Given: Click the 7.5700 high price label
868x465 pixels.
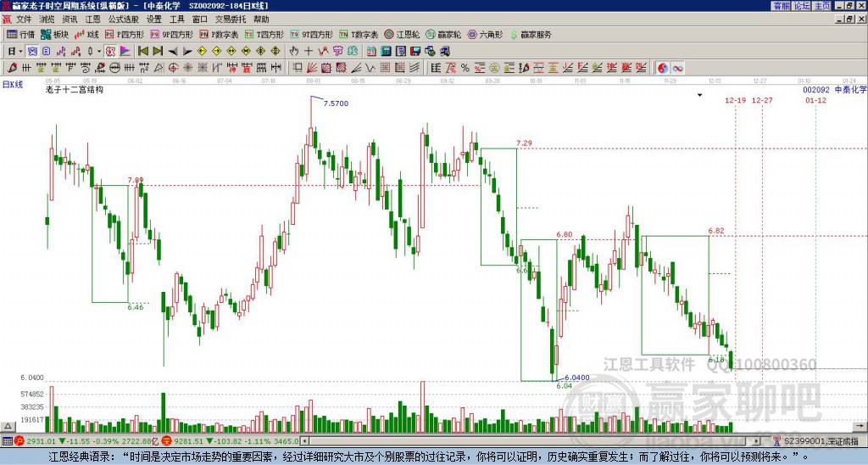Looking at the screenshot, I should tap(336, 104).
